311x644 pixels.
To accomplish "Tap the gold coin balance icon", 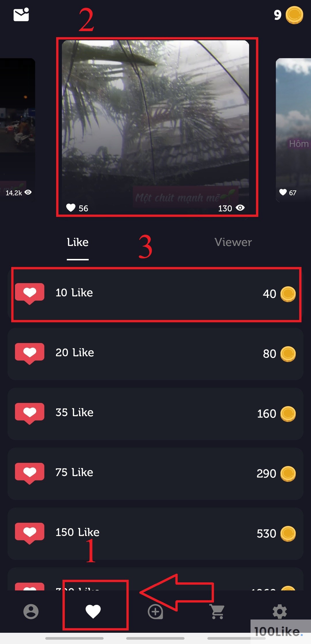I will pyautogui.click(x=294, y=15).
